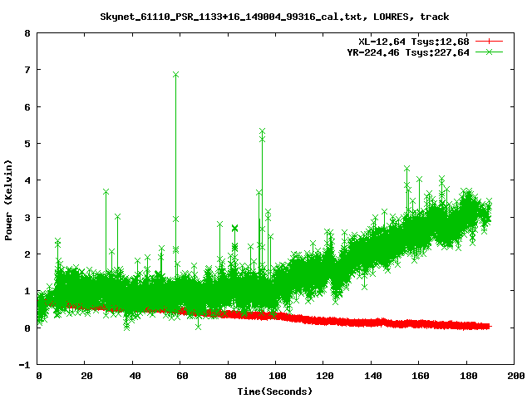This screenshot has width=532, height=399.
Task: Click the y-axis tick label 8
Action: coord(28,34)
